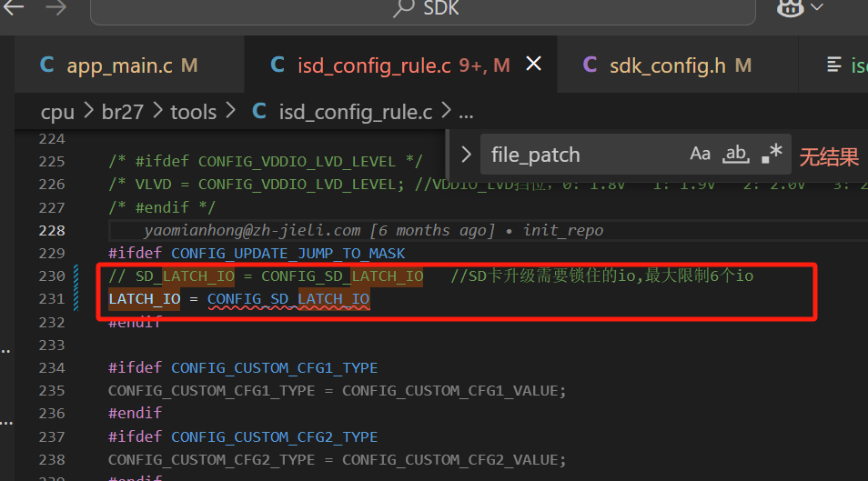This screenshot has width=868, height=481.
Task: Click the cpu breadcrumb segment
Action: tap(57, 113)
